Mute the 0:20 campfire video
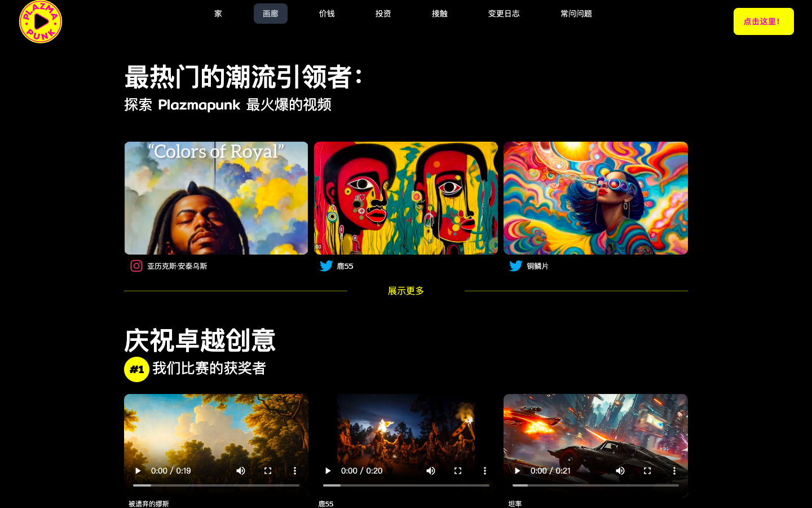 click(431, 471)
